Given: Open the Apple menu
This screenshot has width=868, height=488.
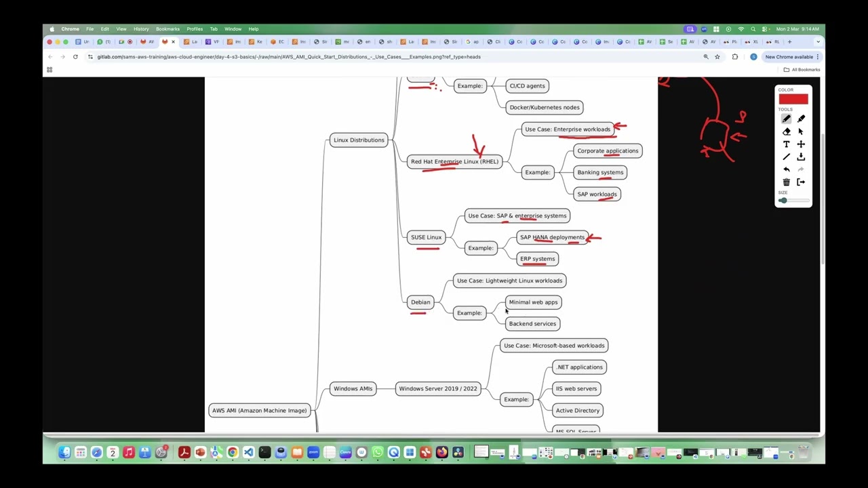Looking at the screenshot, I should (x=52, y=29).
